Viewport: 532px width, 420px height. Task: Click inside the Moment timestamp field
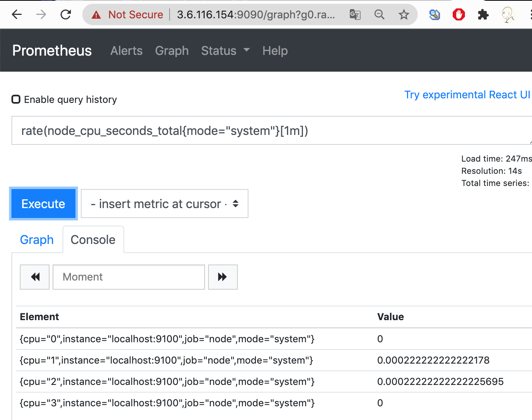[128, 277]
